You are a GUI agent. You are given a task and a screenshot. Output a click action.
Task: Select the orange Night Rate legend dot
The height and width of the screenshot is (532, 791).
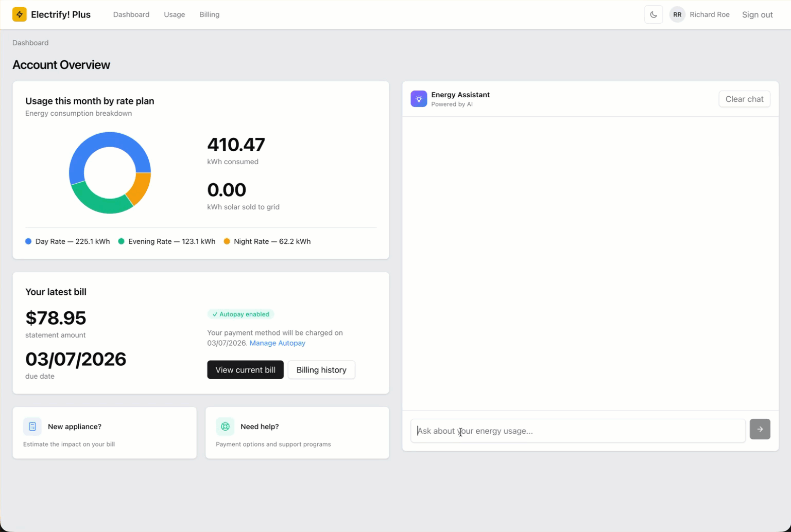click(227, 241)
